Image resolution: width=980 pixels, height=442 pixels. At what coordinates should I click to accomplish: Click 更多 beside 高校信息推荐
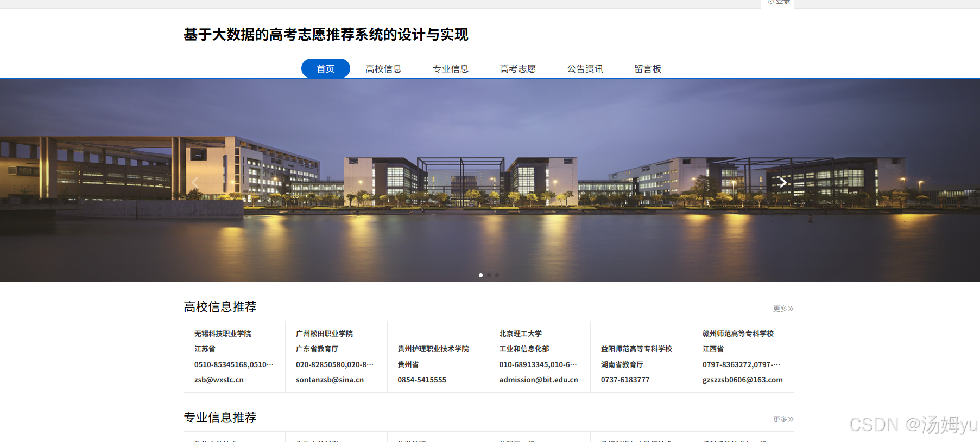coord(783,309)
